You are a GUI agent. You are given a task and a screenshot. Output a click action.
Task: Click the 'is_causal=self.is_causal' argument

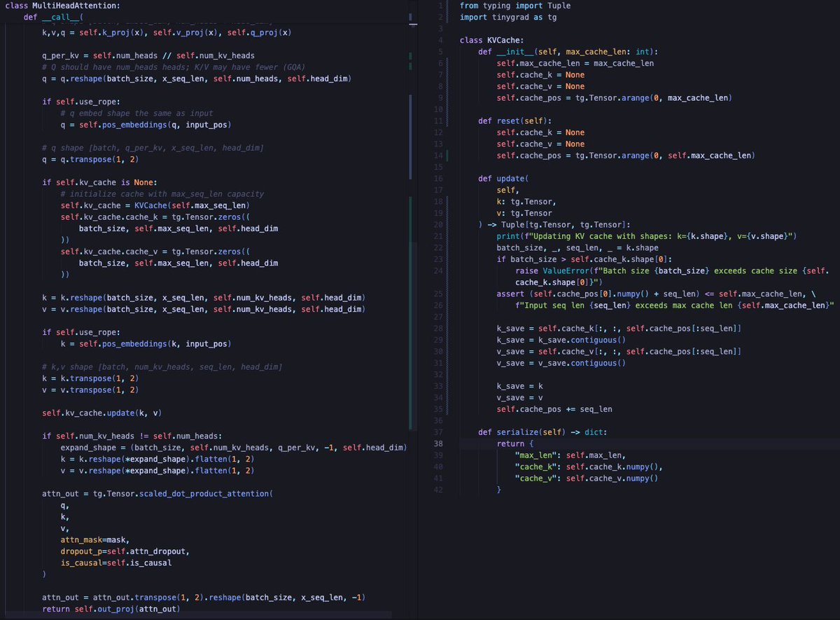click(115, 563)
